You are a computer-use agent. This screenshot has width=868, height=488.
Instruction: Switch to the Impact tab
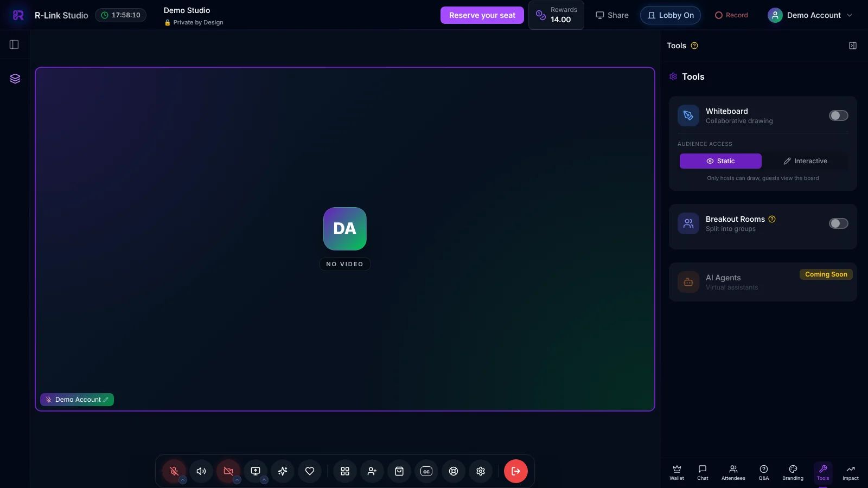click(x=851, y=473)
